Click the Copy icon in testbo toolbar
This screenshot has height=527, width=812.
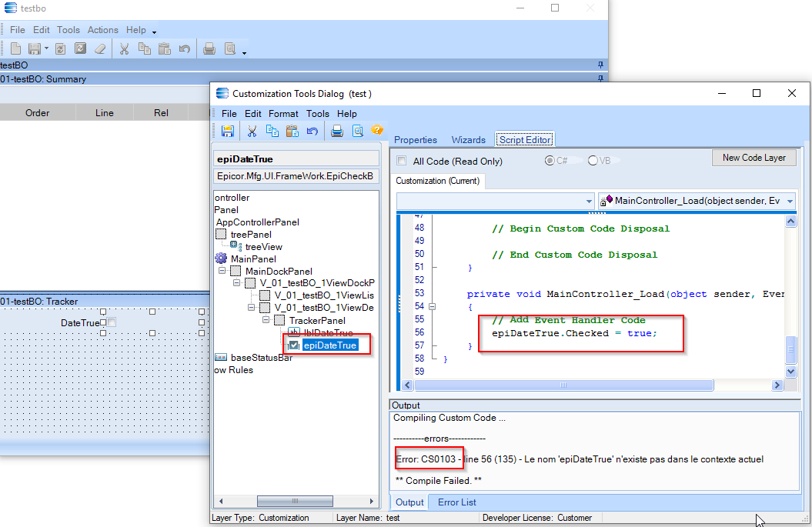click(x=145, y=48)
